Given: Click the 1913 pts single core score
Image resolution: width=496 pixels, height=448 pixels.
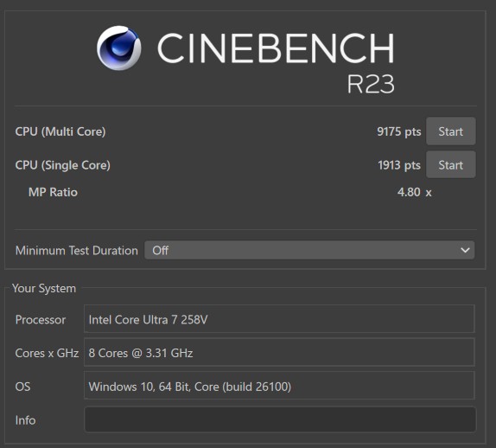Looking at the screenshot, I should click(399, 165).
